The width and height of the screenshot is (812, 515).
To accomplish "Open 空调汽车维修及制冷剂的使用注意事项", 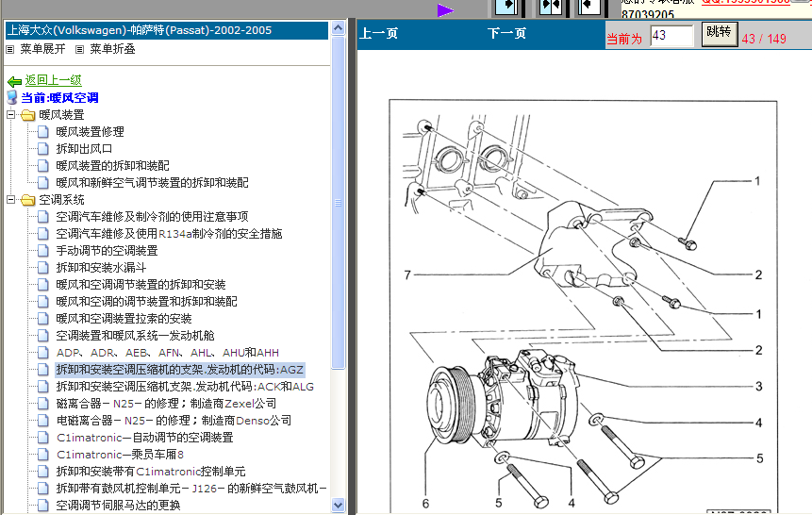I will pyautogui.click(x=152, y=217).
